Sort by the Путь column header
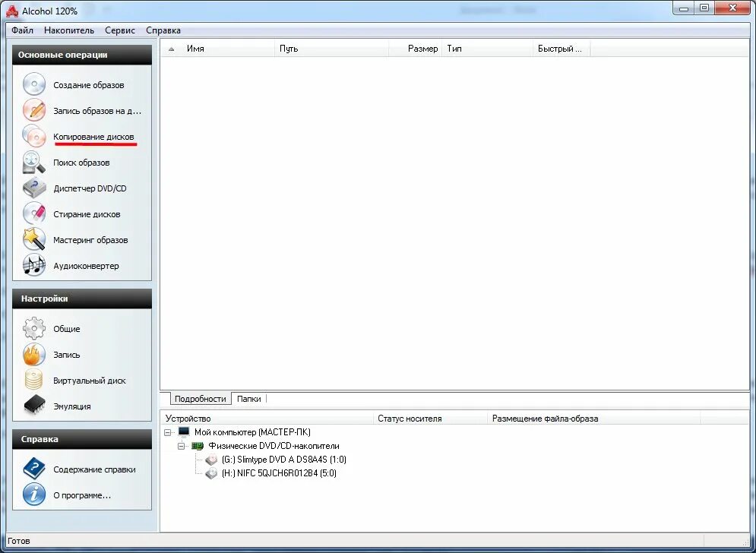This screenshot has height=553, width=756. [x=332, y=49]
